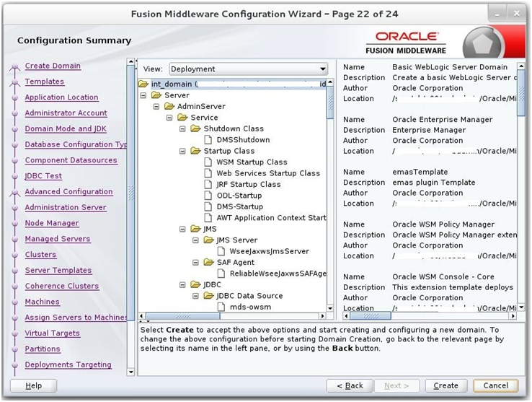Click the JRF Startup Class file icon

(x=208, y=185)
